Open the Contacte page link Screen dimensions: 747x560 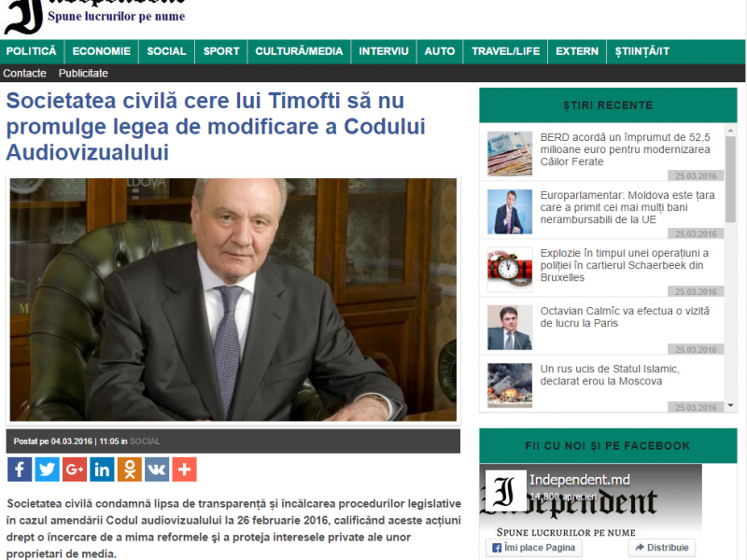(25, 74)
